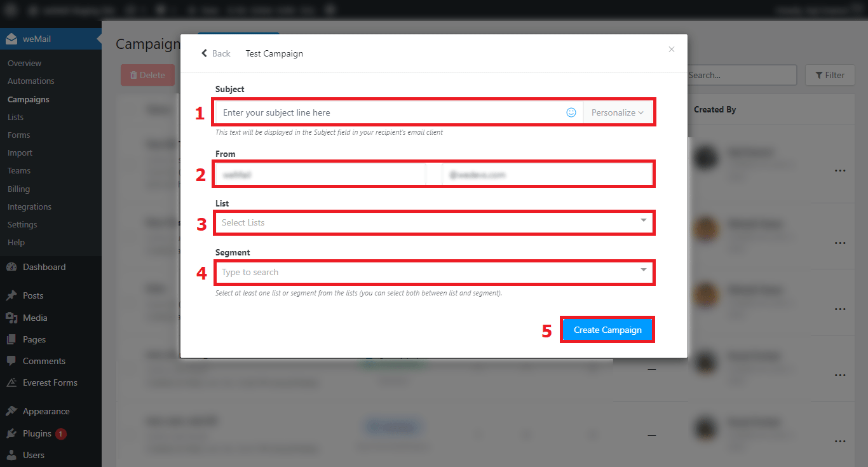Click the weMail envelope logo
The width and height of the screenshot is (868, 467).
point(11,38)
